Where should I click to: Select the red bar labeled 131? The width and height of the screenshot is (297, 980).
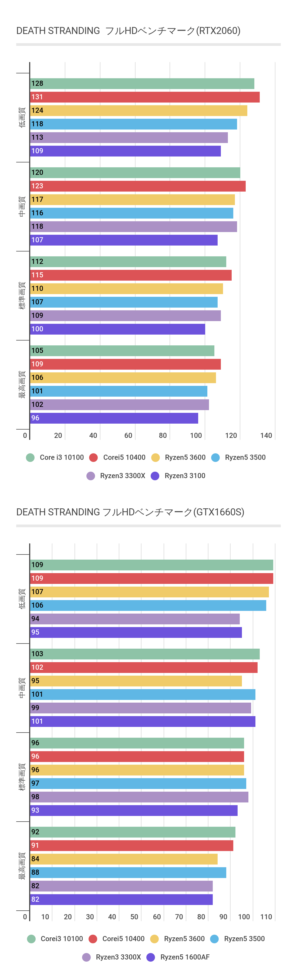coord(145,97)
